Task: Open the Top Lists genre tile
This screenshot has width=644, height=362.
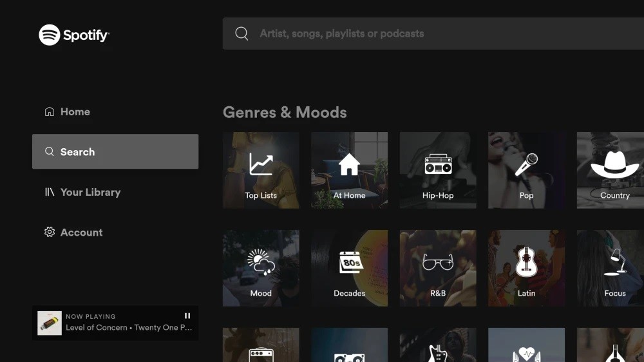Action: 261,170
